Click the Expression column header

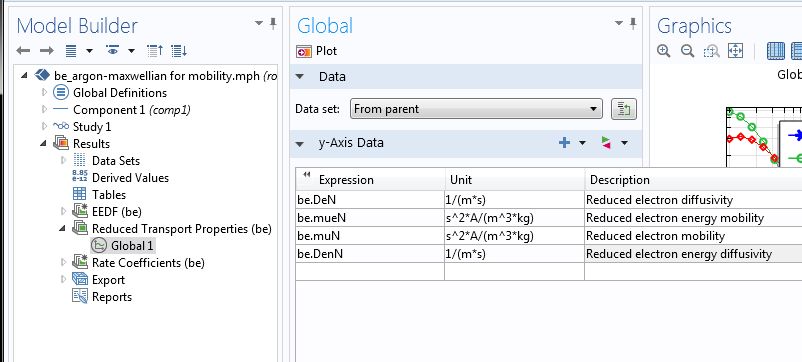pos(370,180)
